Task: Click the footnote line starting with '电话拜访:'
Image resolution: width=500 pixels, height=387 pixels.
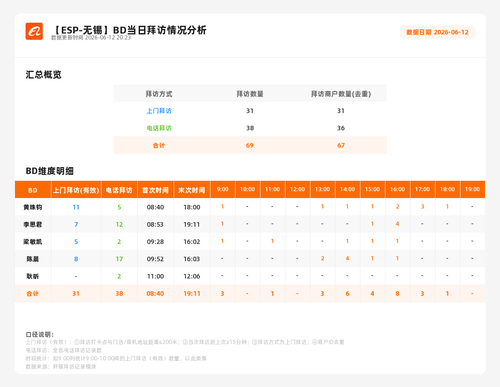Action: [x=64, y=350]
